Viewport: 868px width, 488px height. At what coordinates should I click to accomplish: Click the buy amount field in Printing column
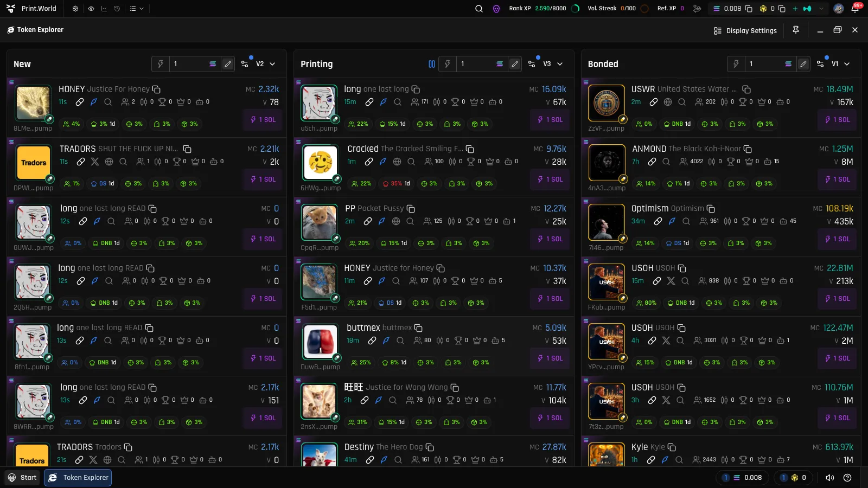pos(475,64)
